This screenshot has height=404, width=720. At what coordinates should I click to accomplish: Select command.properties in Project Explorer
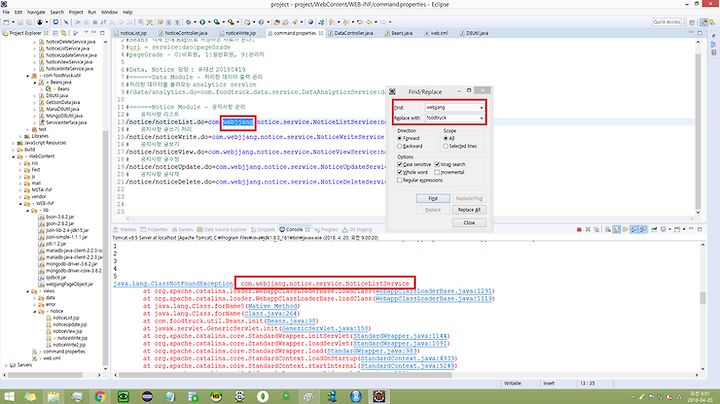click(62, 352)
